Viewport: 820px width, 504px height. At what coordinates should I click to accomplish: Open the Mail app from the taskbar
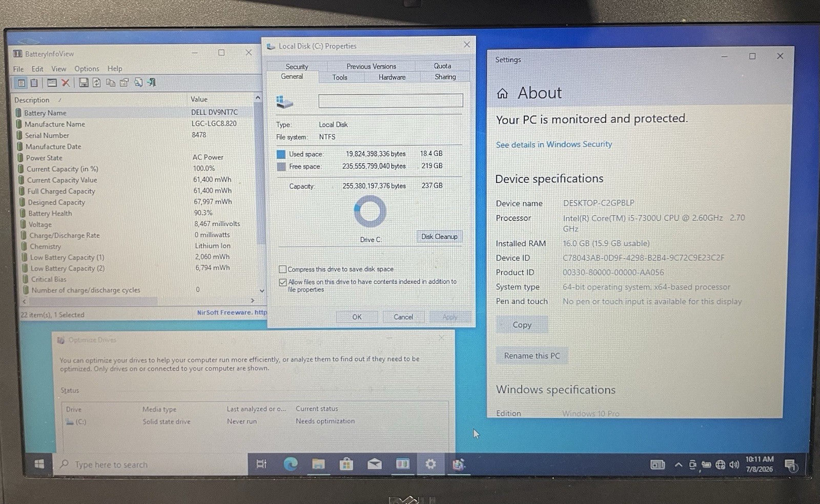click(375, 464)
